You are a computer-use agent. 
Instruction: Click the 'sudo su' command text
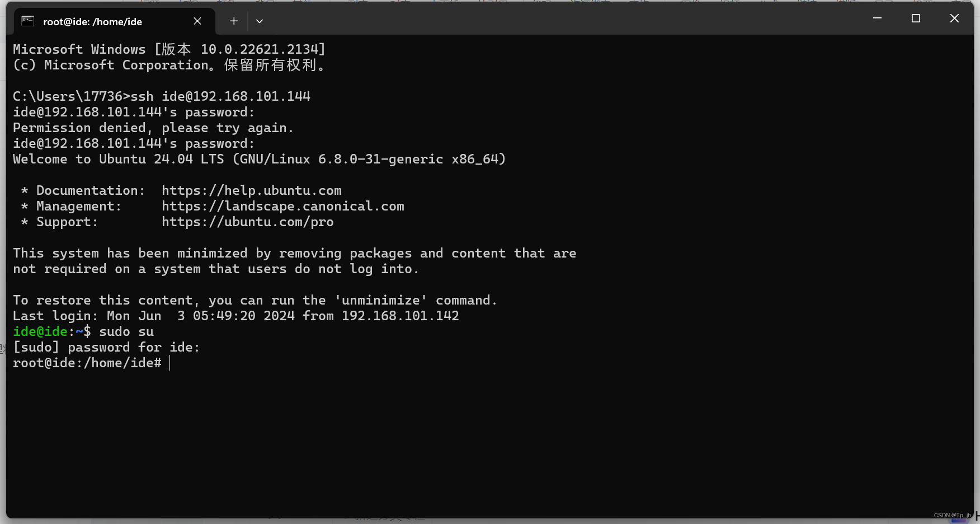click(126, 332)
